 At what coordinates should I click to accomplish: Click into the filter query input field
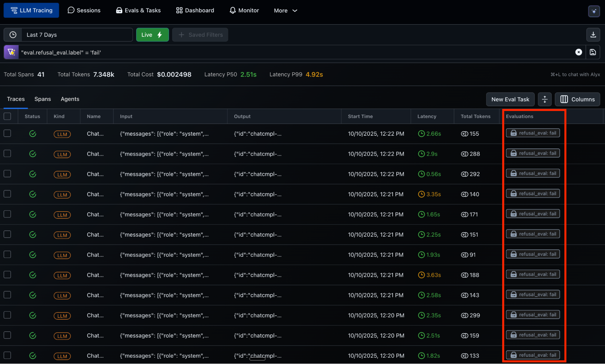click(x=272, y=52)
